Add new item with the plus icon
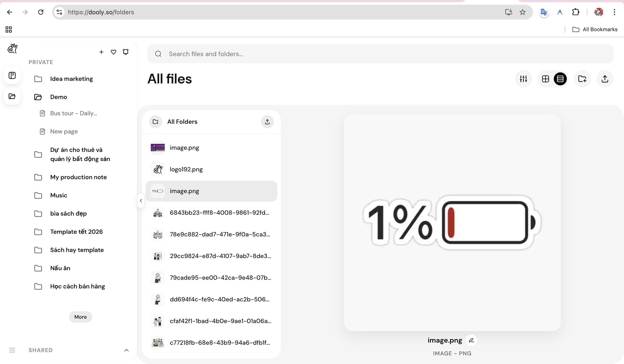This screenshot has width=624, height=364. [101, 52]
